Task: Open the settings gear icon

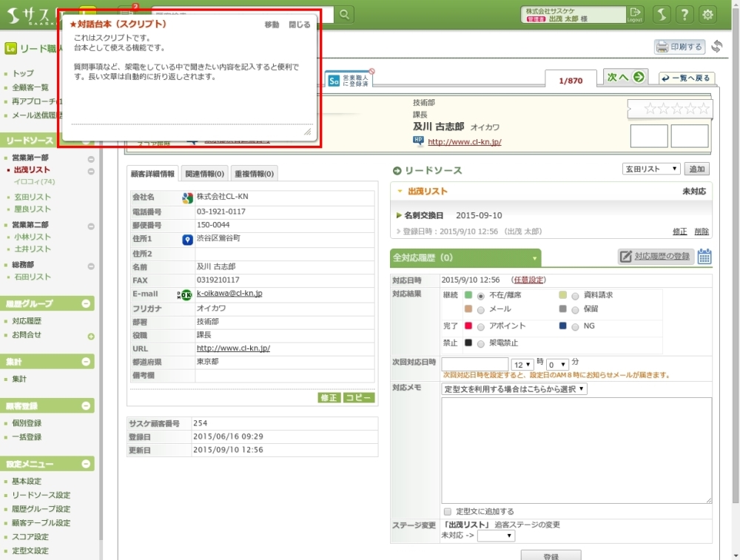Action: [x=708, y=14]
